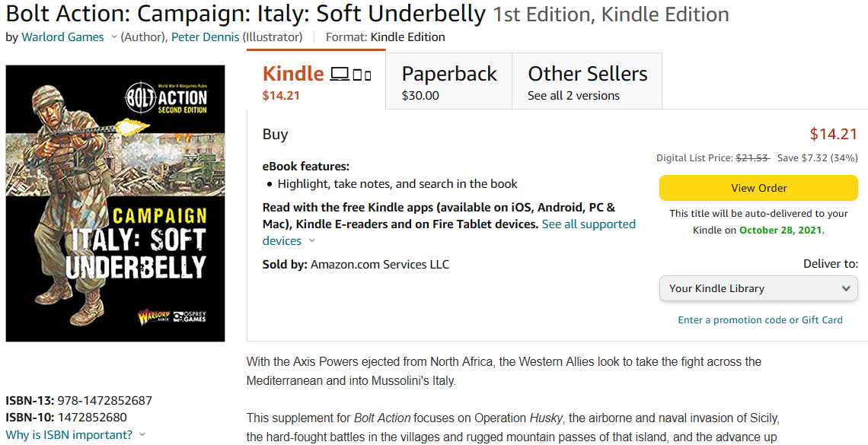Click the phone device icon beside Kindle
Viewport: 868px width, 445px height.
click(368, 75)
